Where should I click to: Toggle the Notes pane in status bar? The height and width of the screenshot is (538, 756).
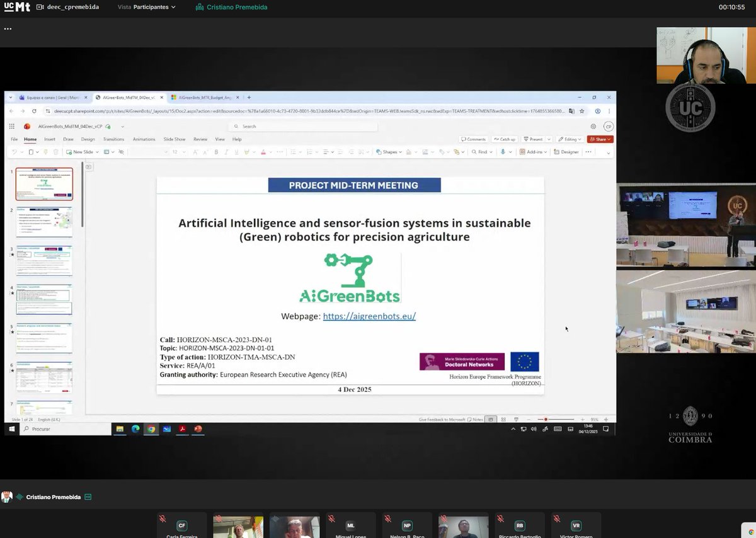[x=476, y=419]
